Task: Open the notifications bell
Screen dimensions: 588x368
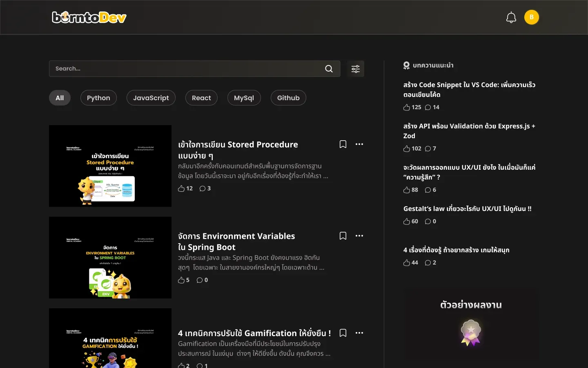Action: coord(511,18)
